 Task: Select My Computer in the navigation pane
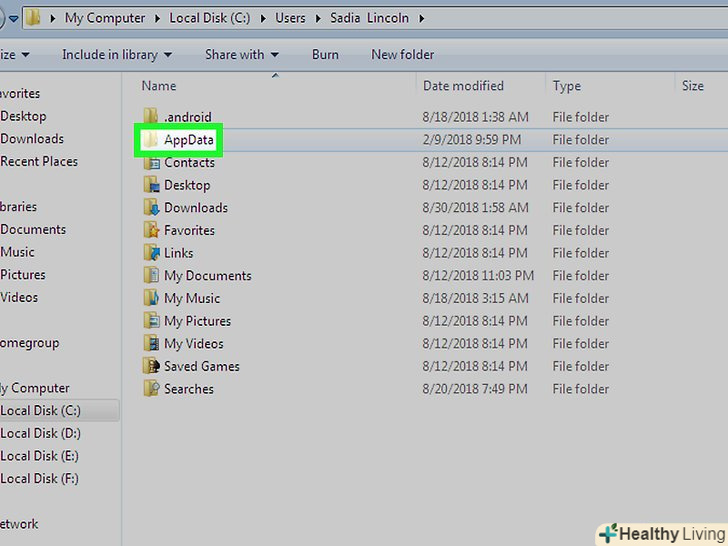pos(35,388)
